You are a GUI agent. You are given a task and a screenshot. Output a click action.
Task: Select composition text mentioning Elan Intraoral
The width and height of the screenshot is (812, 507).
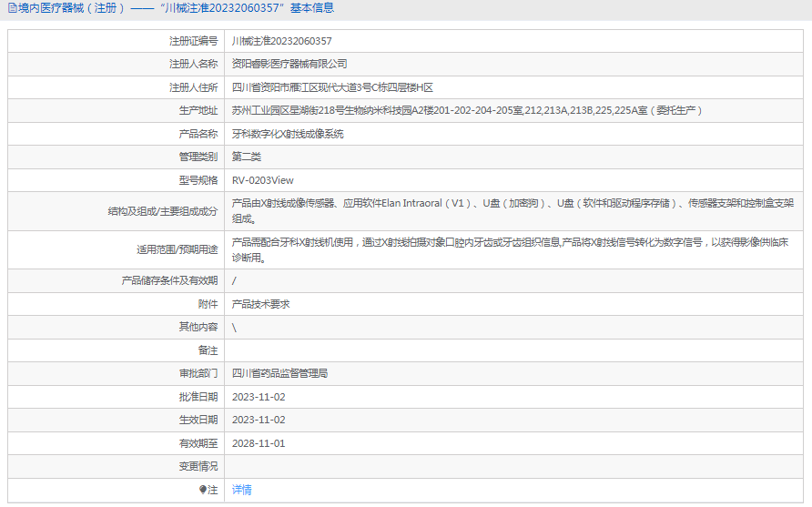click(x=513, y=211)
